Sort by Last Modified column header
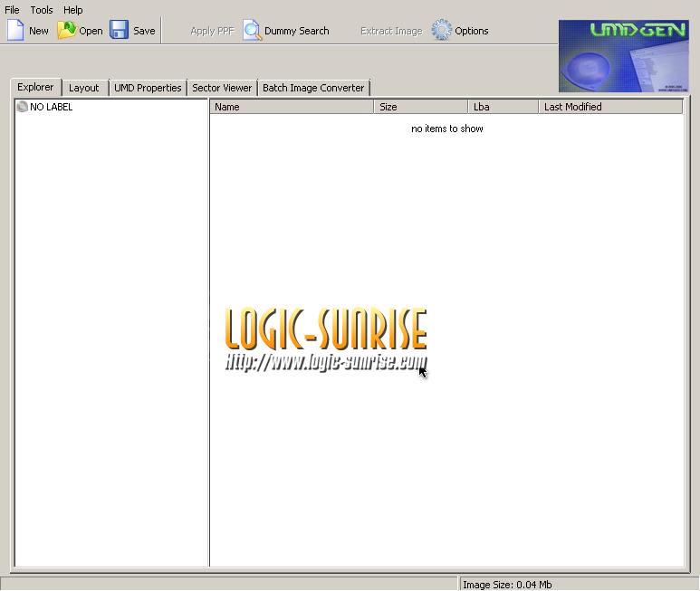Screen dimensions: 700x591 point(610,107)
